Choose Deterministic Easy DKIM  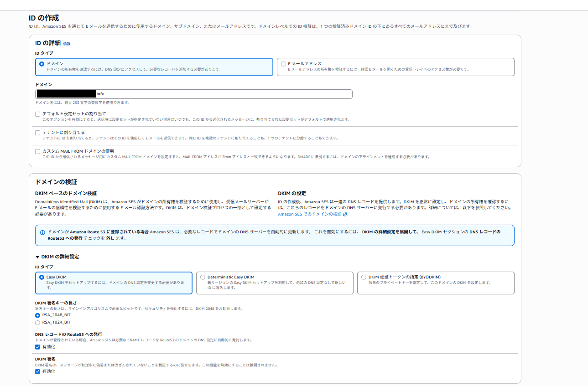pos(203,277)
